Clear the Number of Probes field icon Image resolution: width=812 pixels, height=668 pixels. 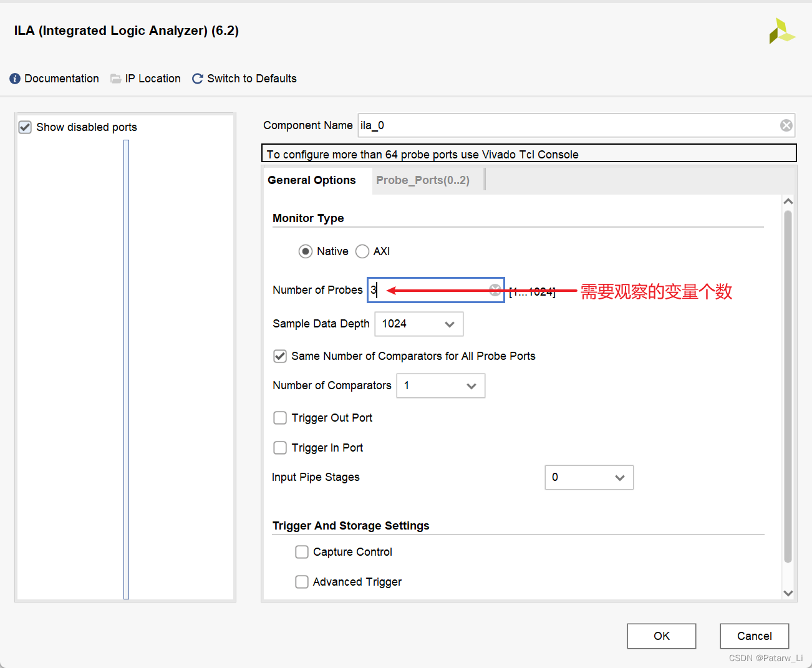pyautogui.click(x=495, y=289)
